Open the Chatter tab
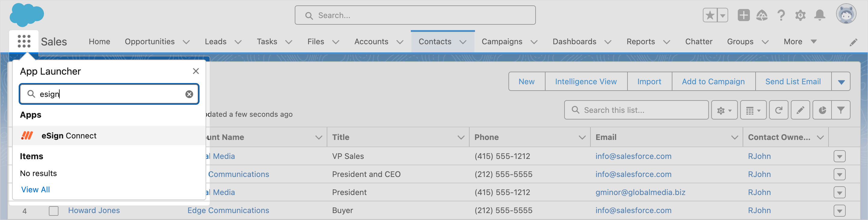 pos(699,41)
